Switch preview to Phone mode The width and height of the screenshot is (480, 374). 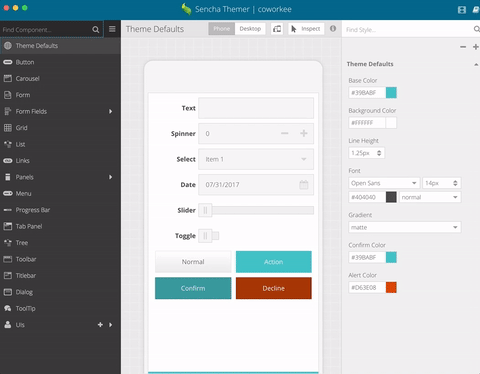(x=222, y=29)
